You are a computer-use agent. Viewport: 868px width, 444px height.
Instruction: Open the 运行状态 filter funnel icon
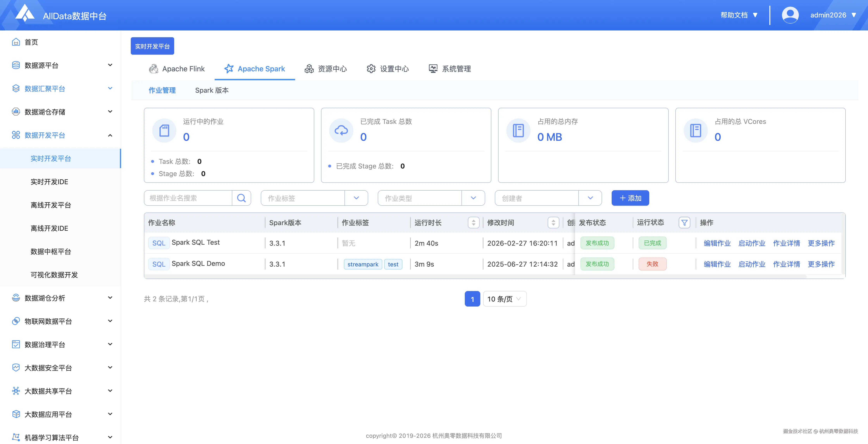tap(684, 223)
